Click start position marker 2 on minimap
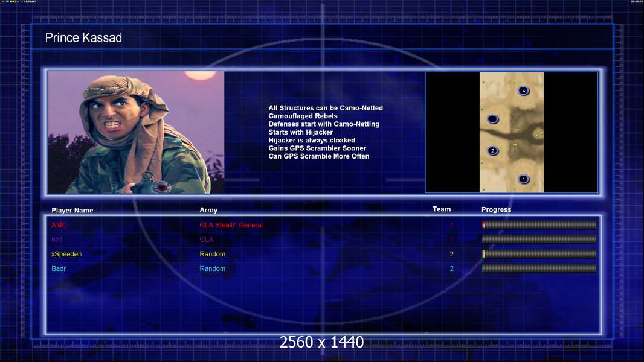 (493, 151)
